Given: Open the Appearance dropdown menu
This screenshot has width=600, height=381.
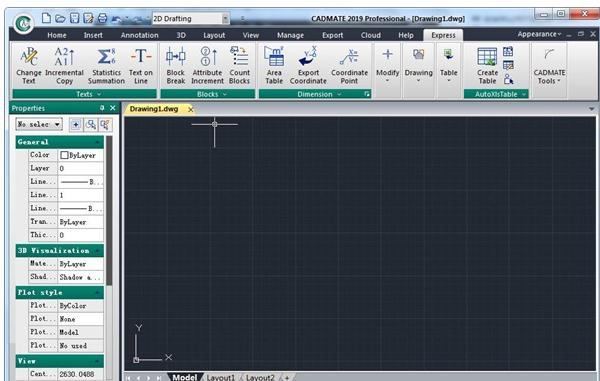Looking at the screenshot, I should click(539, 34).
